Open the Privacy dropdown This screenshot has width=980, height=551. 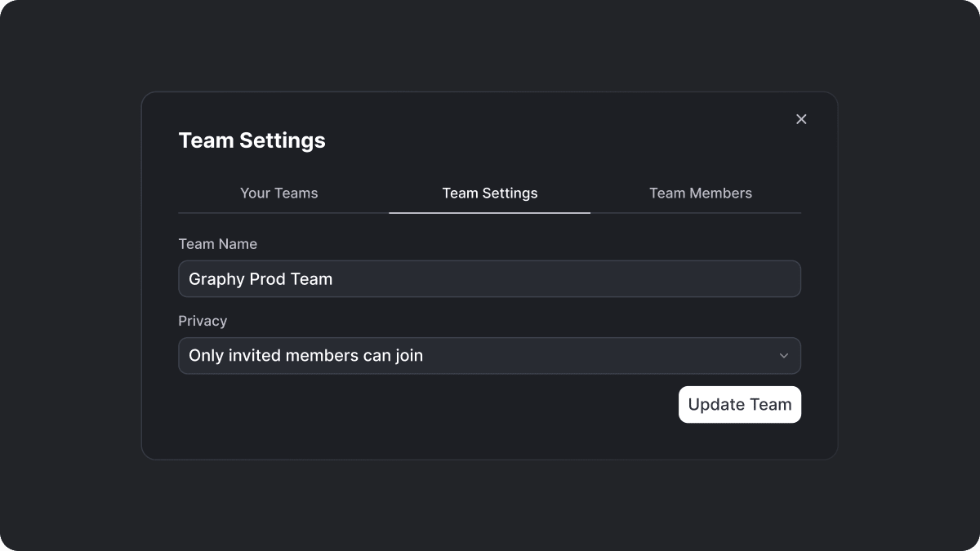point(490,356)
